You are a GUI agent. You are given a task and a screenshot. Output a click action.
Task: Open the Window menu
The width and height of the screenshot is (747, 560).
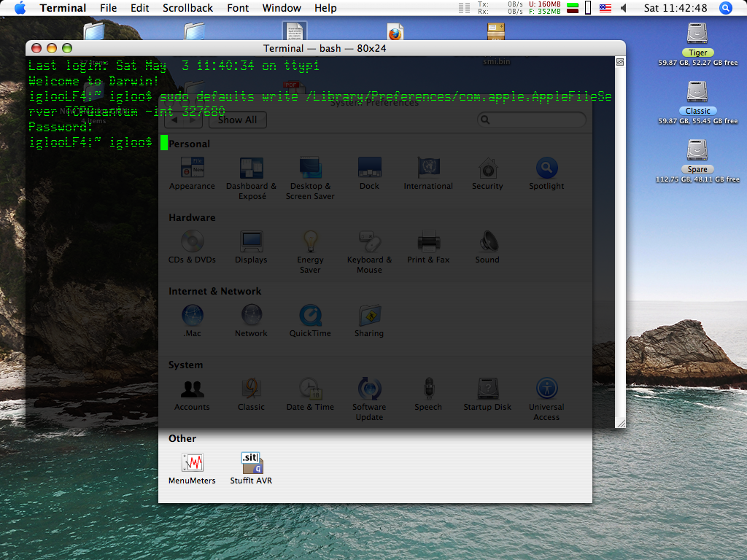click(x=282, y=8)
